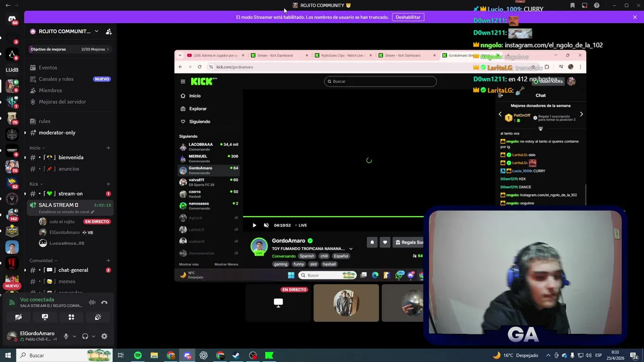Add channel to Inicio category
The image size is (644, 362).
(108, 148)
